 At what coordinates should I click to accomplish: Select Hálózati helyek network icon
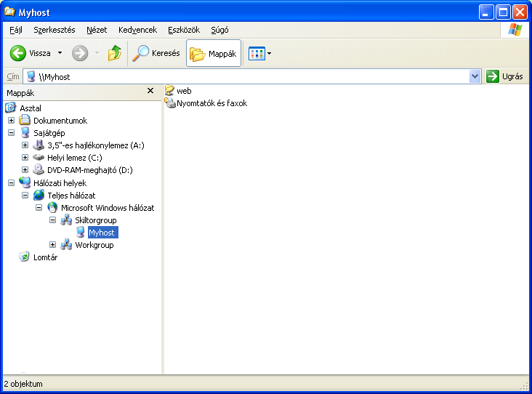tap(25, 182)
